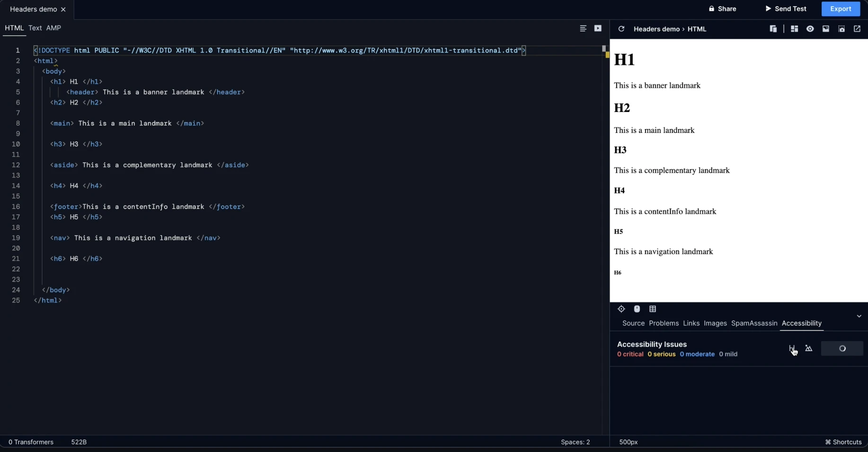
Task: Click the refresh preview icon
Action: click(621, 29)
